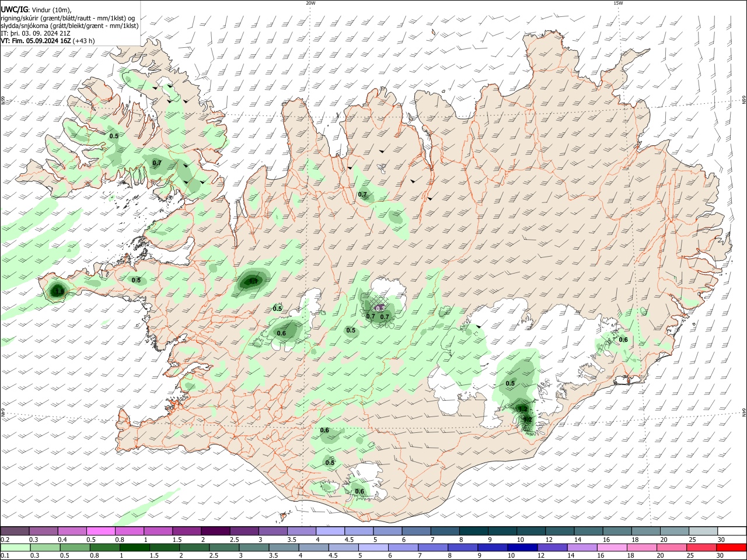This screenshot has height=560, width=747.
Task: Click the dark teal 9–10 snow legend swatch
Action: (x=501, y=531)
